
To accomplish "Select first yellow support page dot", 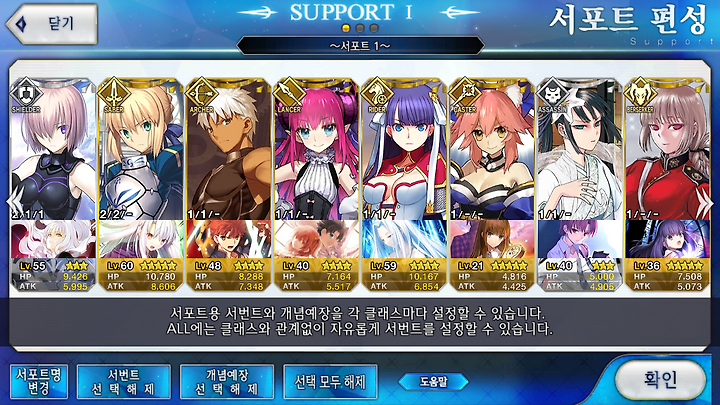I will point(346,28).
